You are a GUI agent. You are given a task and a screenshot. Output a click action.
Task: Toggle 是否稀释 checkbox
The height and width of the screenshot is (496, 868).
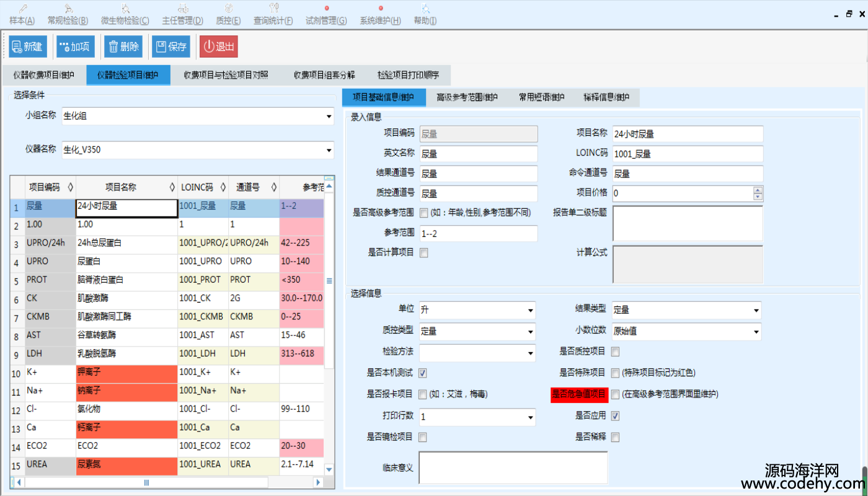click(615, 437)
